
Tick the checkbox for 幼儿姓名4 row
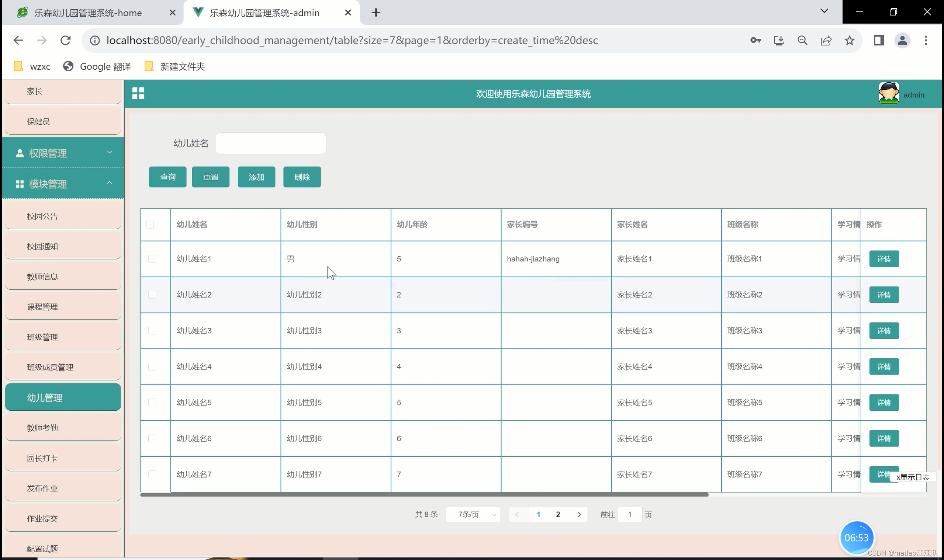tap(152, 366)
